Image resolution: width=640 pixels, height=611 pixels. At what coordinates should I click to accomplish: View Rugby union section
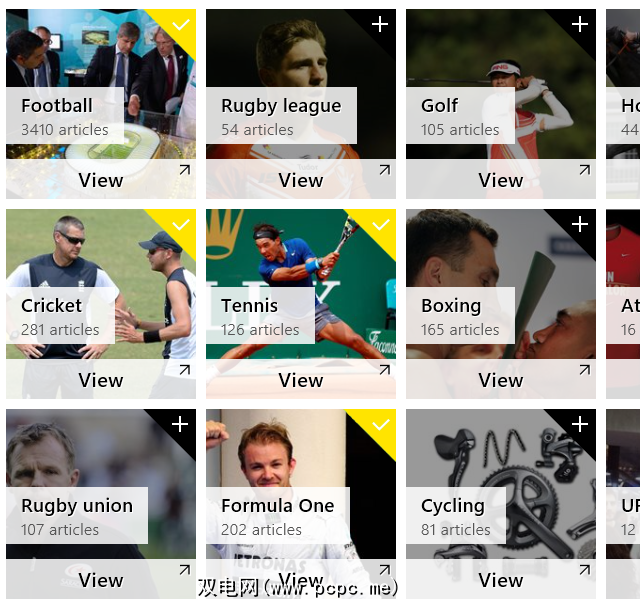[x=101, y=580]
